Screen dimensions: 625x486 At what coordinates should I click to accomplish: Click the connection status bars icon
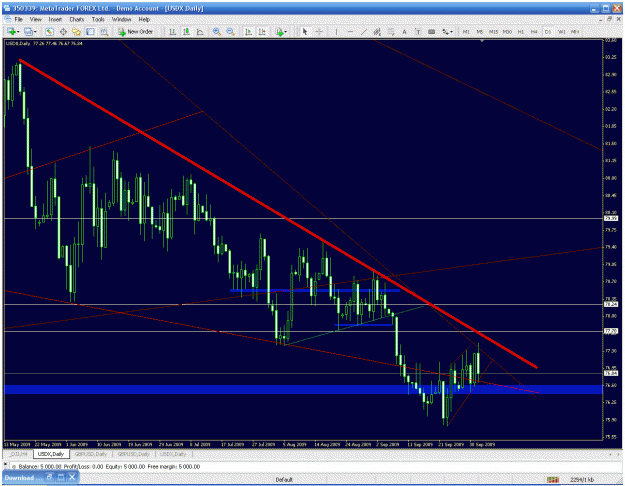[x=552, y=479]
